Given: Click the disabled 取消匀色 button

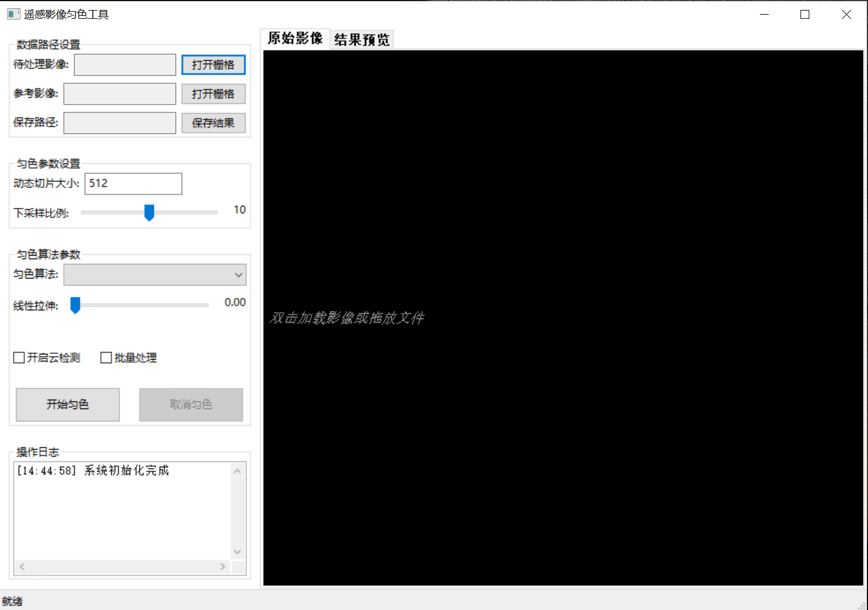Looking at the screenshot, I should tap(190, 404).
